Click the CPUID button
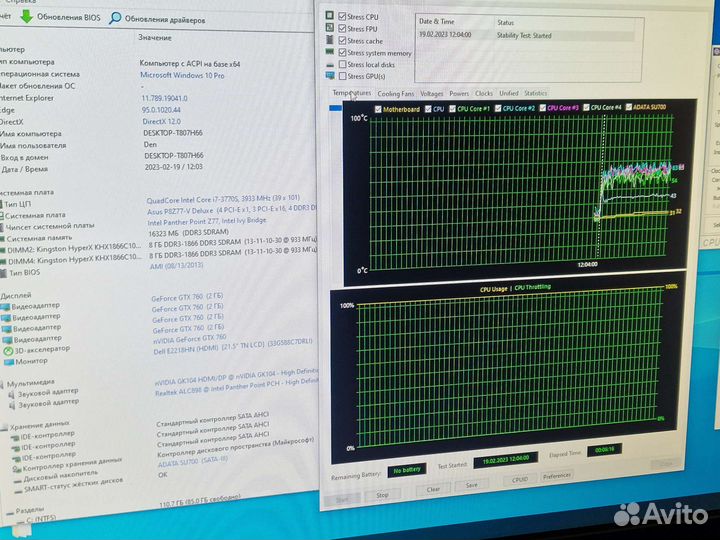 coord(519,479)
